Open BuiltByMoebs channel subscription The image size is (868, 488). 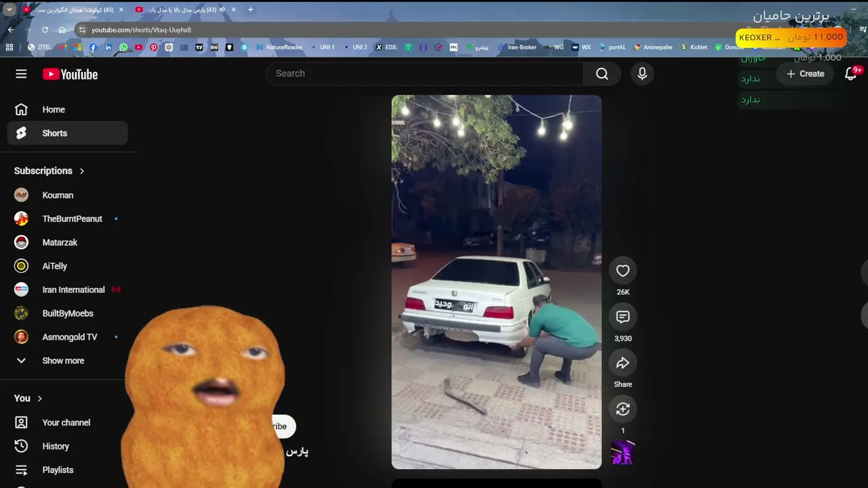67,314
